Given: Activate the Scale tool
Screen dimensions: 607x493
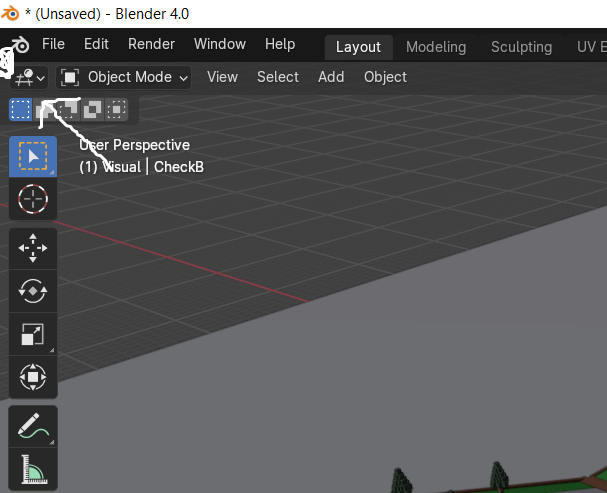Looking at the screenshot, I should pos(33,334).
